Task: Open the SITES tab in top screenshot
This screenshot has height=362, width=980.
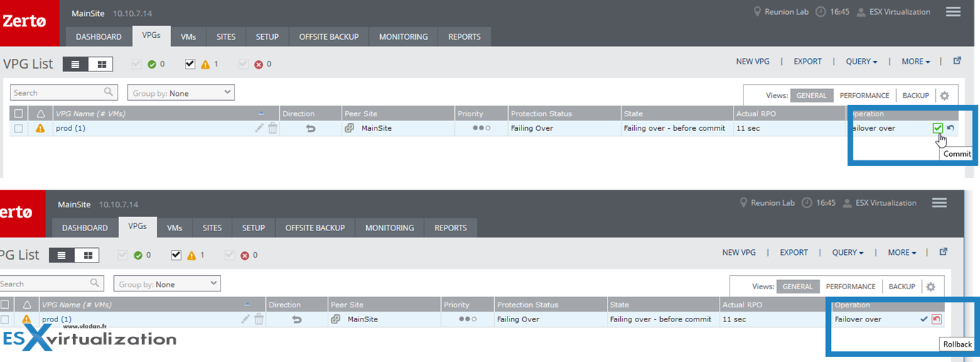Action: (225, 36)
